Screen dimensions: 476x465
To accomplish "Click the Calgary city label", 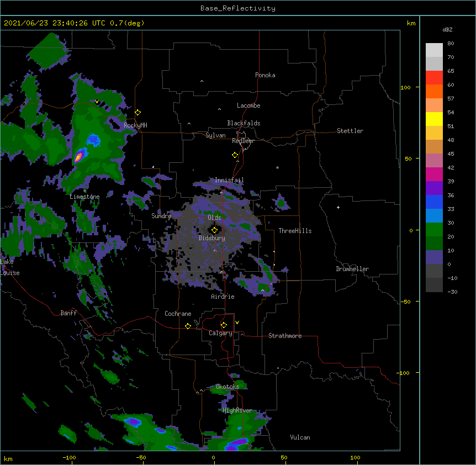I will pyautogui.click(x=221, y=333).
